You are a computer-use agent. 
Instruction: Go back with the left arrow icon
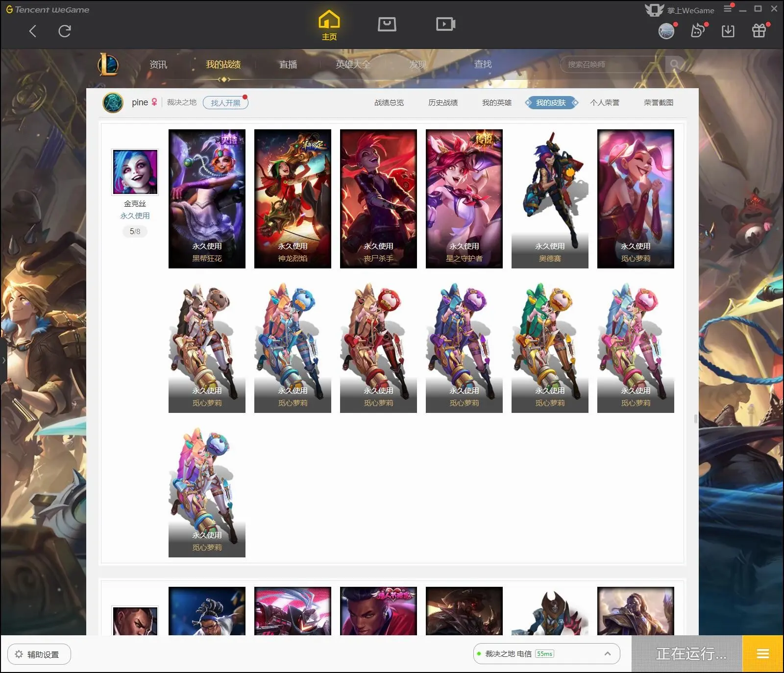point(33,31)
